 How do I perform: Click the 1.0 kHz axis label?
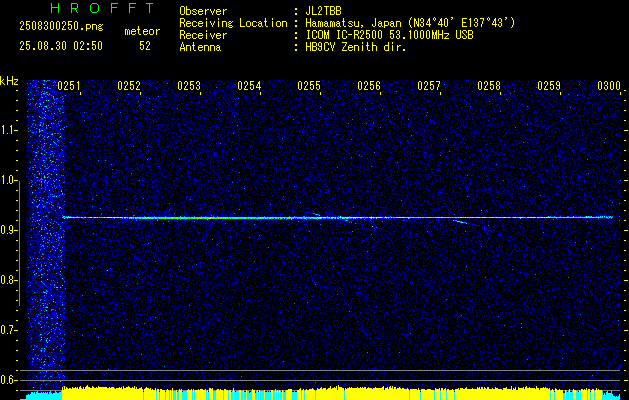pyautogui.click(x=8, y=180)
